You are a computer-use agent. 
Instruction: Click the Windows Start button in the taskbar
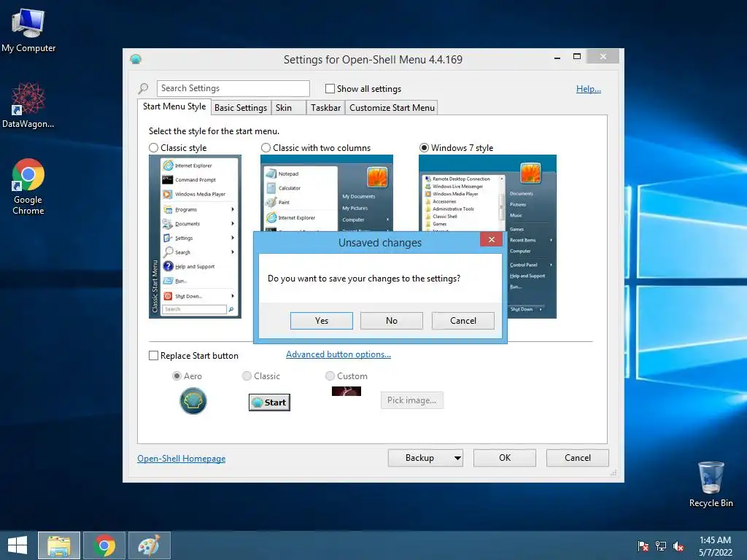coord(18,545)
